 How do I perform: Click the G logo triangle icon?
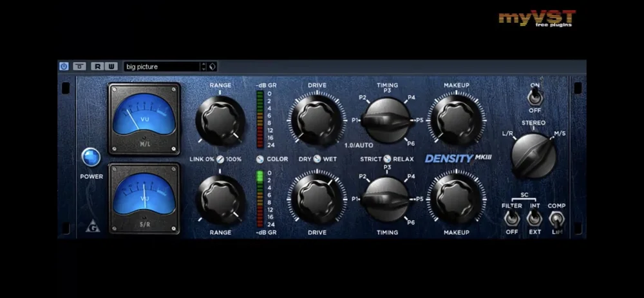pos(92,227)
